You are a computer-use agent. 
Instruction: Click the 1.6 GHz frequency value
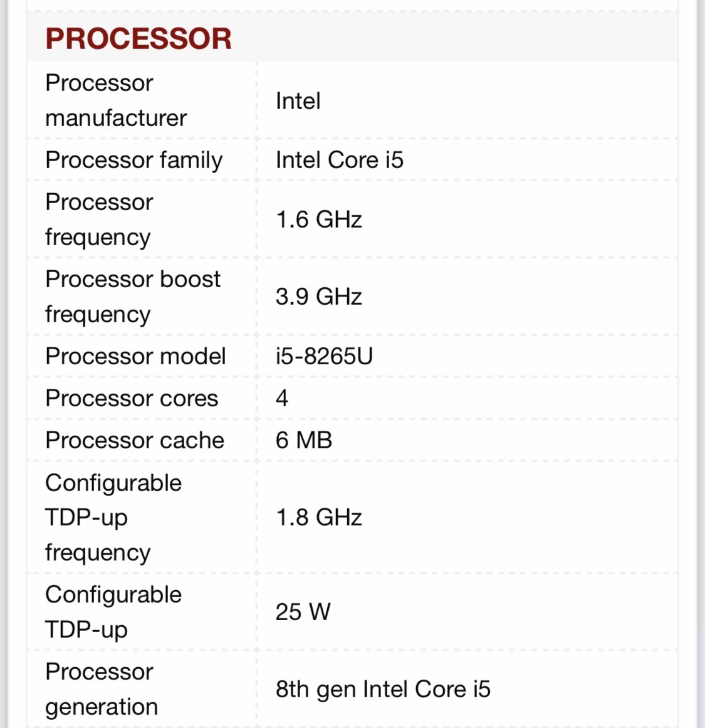319,219
